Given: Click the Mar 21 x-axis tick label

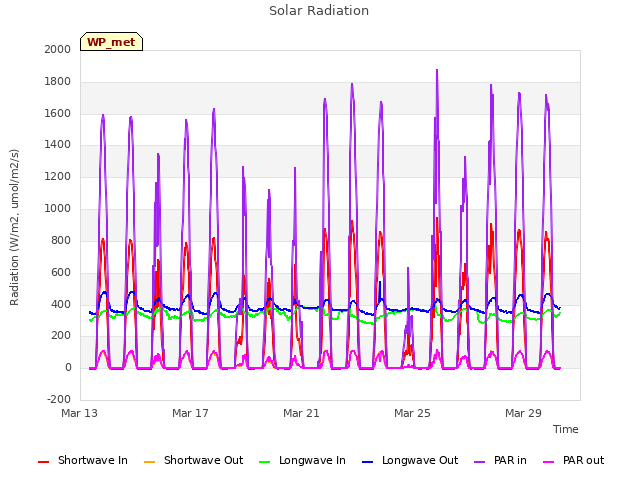Looking at the screenshot, I should (301, 413).
